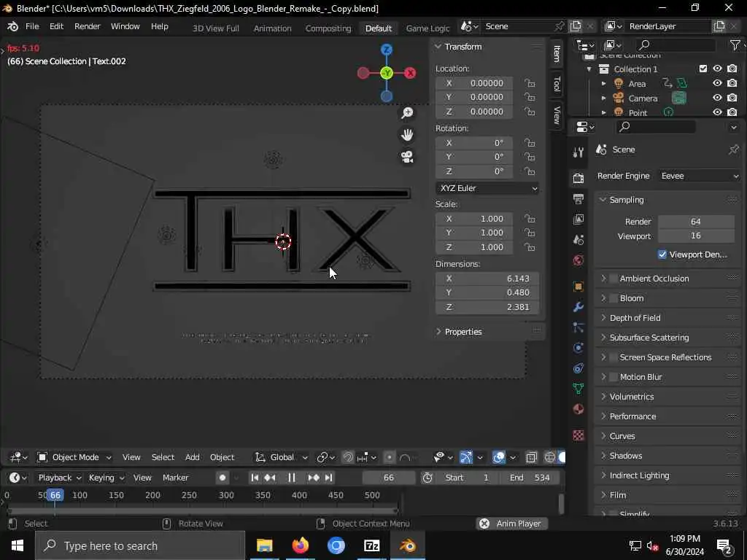The height and width of the screenshot is (560, 747).
Task: Toggle show overlays button
Action: point(499,458)
